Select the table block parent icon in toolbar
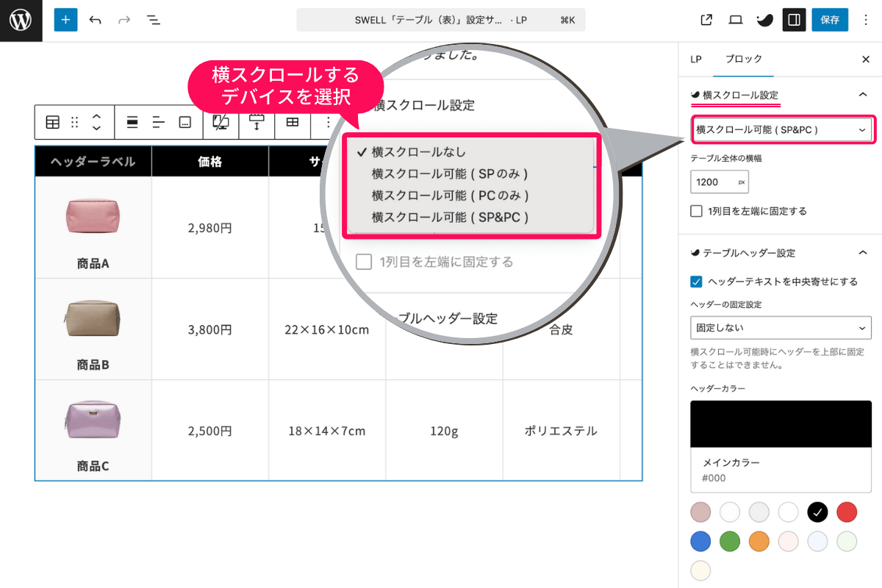The height and width of the screenshot is (588, 882). pyautogui.click(x=52, y=122)
